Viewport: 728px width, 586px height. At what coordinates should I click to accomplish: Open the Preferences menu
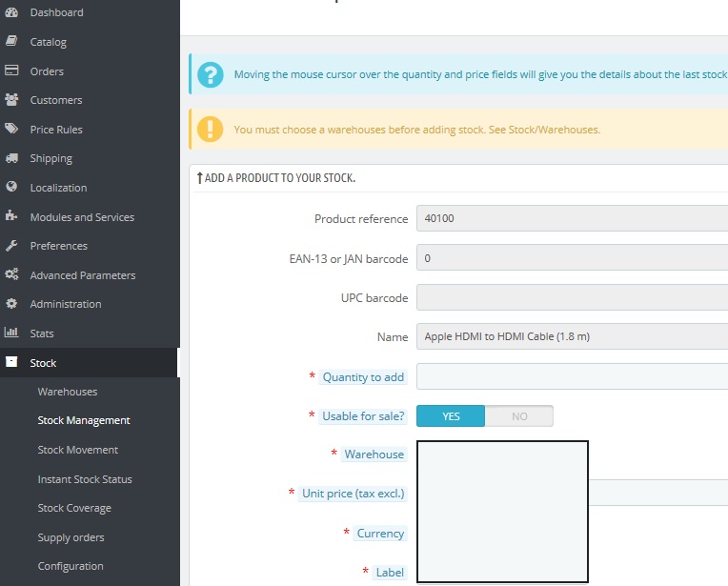tap(58, 246)
